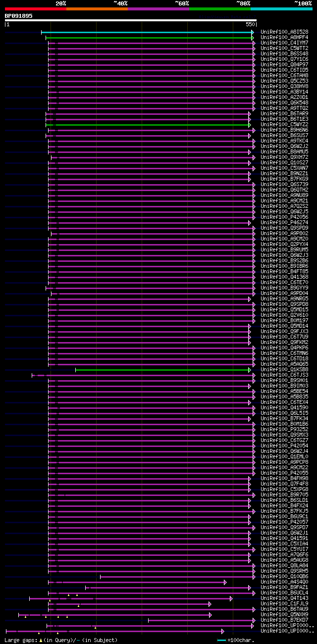Open the UniRef100_Q1EML0 entry
Viewport: 317px width, 644px height.
click(x=284, y=457)
